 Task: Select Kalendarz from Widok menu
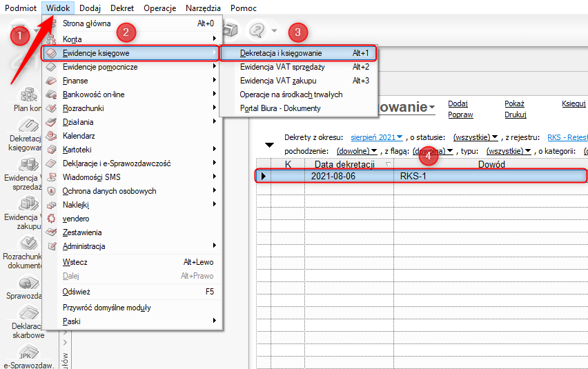[x=132, y=136]
